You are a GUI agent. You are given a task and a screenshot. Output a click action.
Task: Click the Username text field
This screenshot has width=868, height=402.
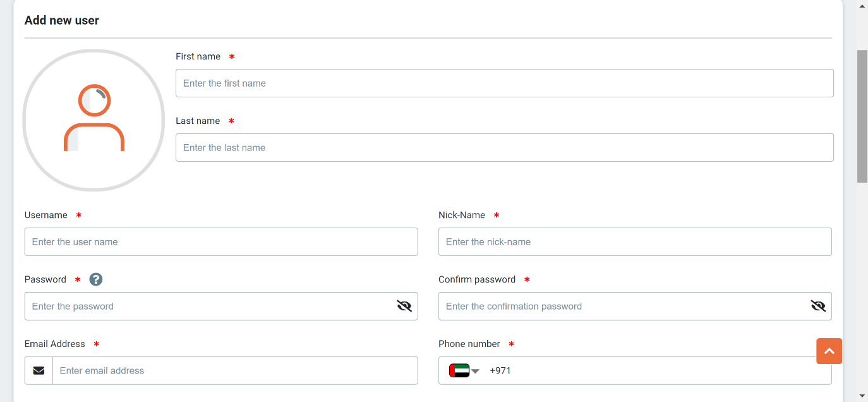coord(221,241)
